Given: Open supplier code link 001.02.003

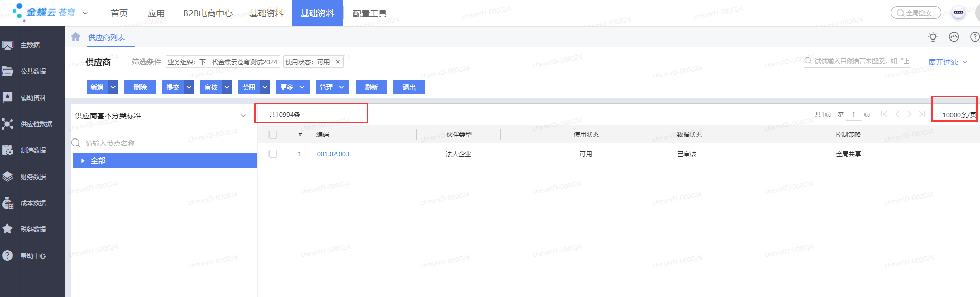Looking at the screenshot, I should coord(333,154).
